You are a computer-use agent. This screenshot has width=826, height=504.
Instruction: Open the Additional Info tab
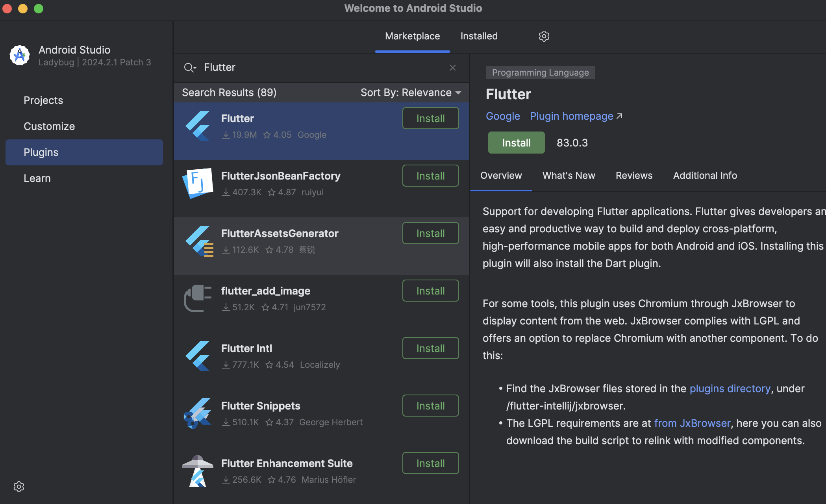click(705, 176)
